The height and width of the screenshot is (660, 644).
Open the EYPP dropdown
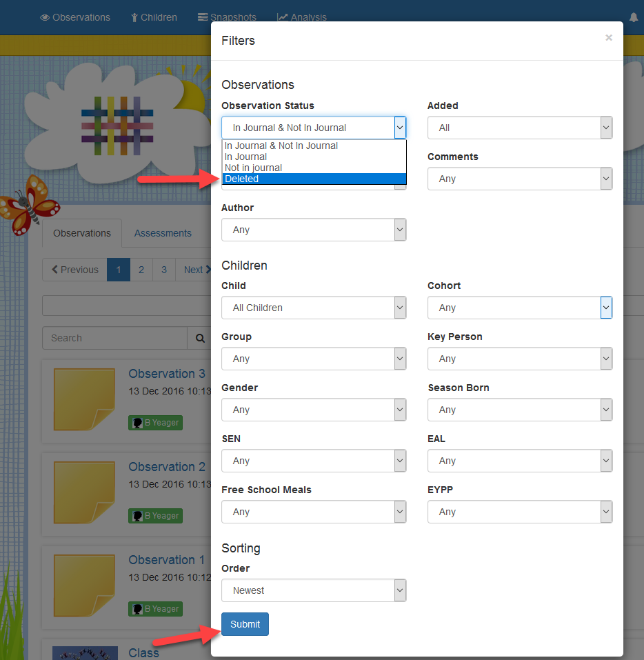coord(520,512)
